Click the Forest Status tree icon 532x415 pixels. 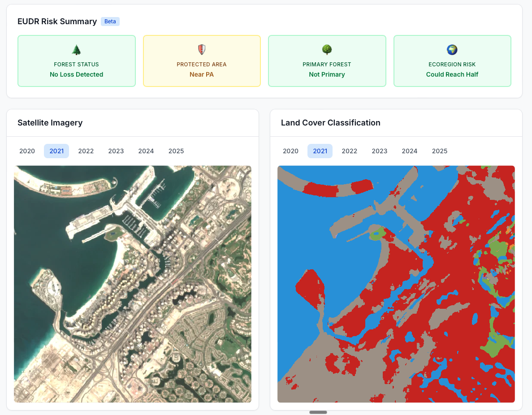pos(76,50)
